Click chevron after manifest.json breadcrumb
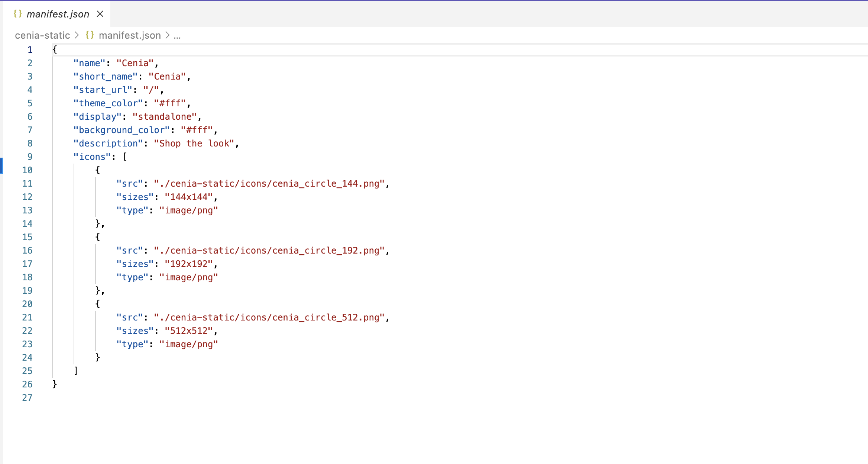Image resolution: width=868 pixels, height=464 pixels. click(167, 35)
